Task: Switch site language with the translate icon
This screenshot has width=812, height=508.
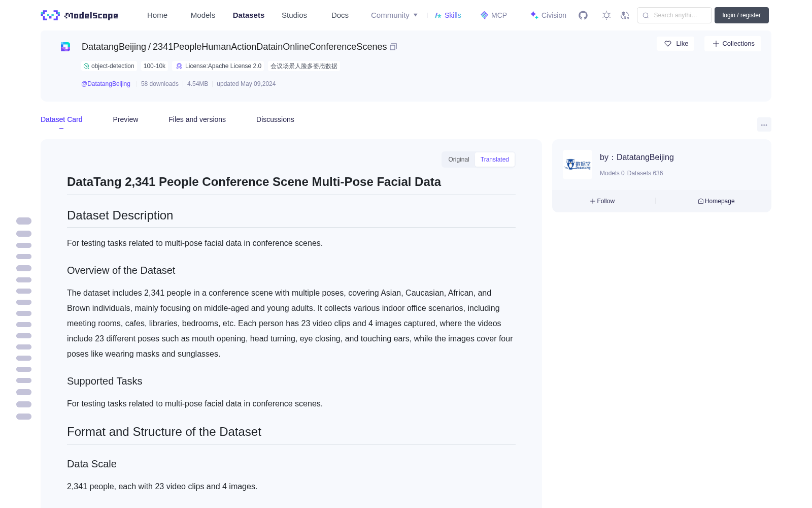Action: (625, 15)
